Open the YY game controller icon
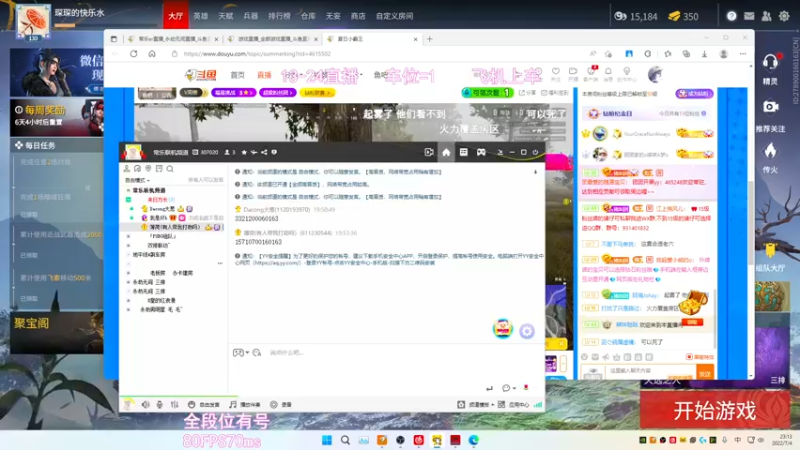This screenshot has width=800, height=450. [x=481, y=152]
